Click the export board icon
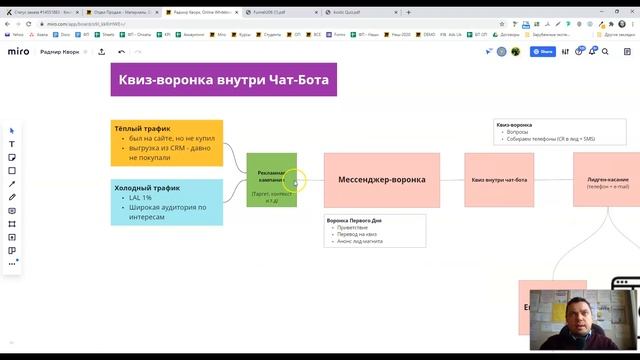Viewport: 640px width, 360px height. tap(102, 52)
